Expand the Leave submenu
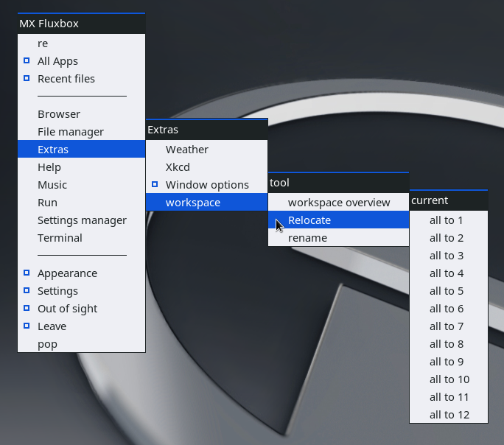Screen dimensions: 504x445 pyautogui.click(x=81, y=326)
